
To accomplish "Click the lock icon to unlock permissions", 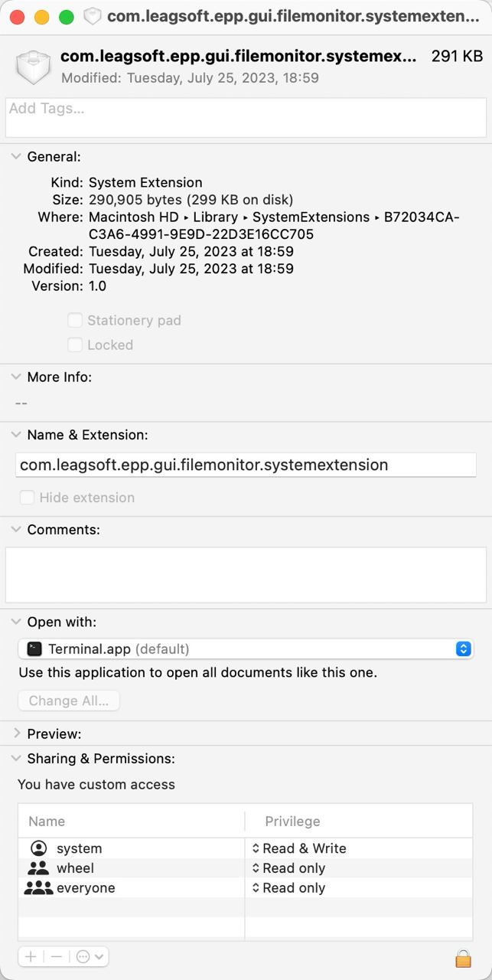I will (x=463, y=958).
